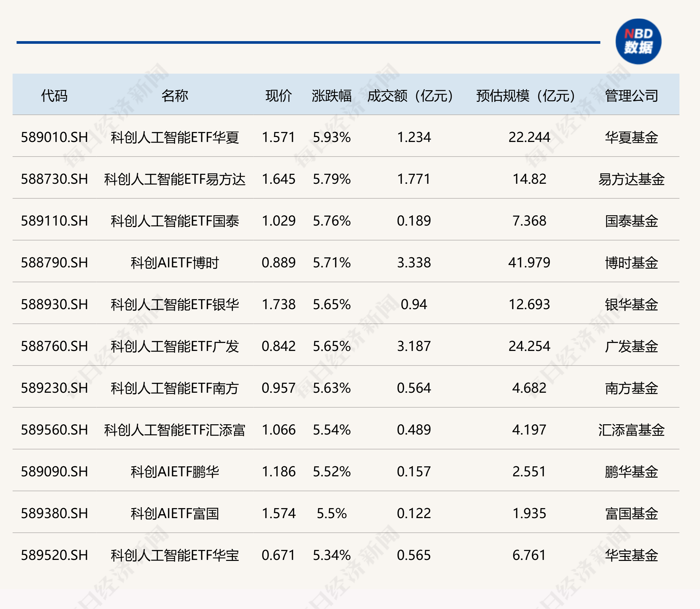This screenshot has height=609, width=700.
Task: Click code 589090.SH
Action: [x=54, y=472]
